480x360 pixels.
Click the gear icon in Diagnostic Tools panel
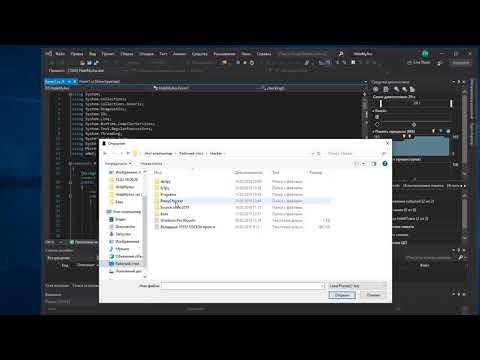point(376,89)
